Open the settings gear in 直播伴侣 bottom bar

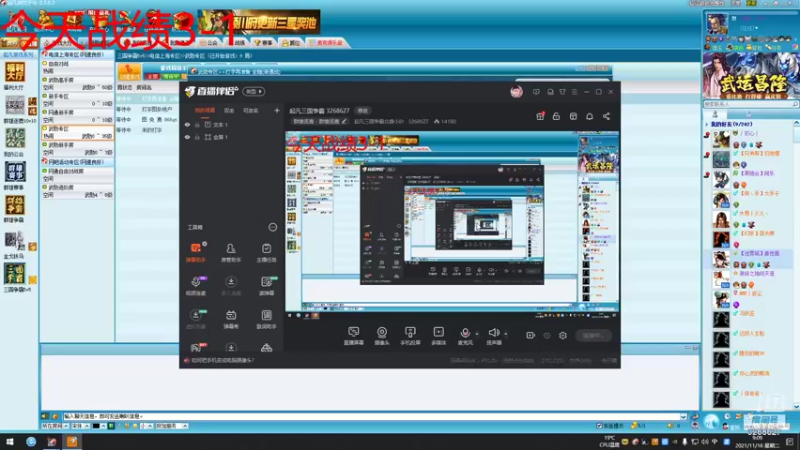pyautogui.click(x=563, y=335)
